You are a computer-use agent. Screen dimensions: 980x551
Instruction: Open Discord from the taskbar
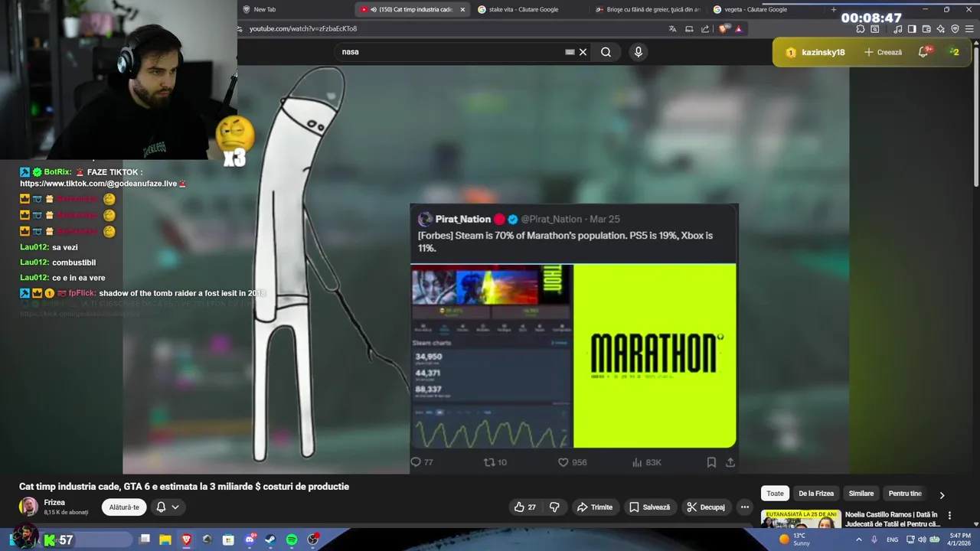click(250, 540)
